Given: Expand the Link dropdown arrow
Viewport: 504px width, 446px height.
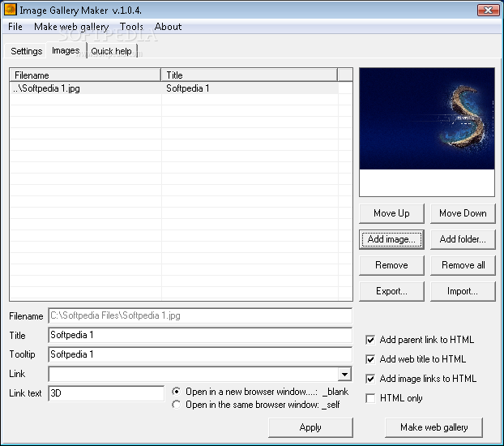Looking at the screenshot, I should pyautogui.click(x=344, y=374).
